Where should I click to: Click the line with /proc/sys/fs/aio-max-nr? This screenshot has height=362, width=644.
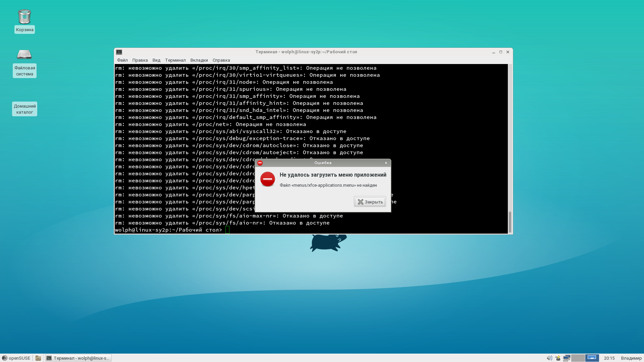click(x=229, y=216)
